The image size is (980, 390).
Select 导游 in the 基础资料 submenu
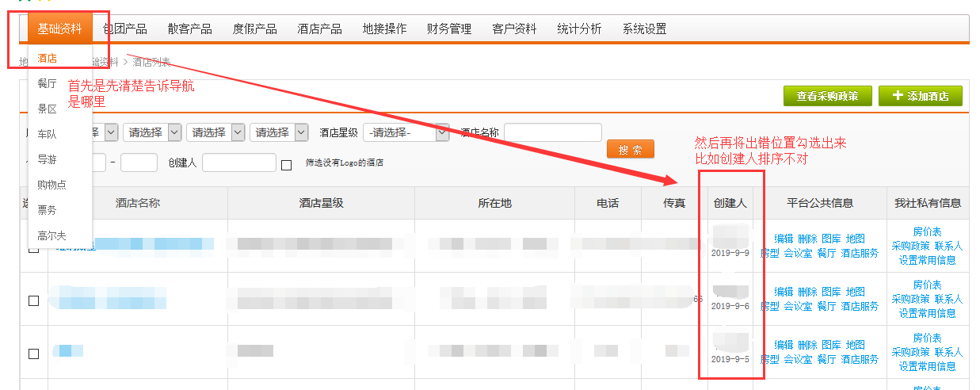(x=47, y=159)
